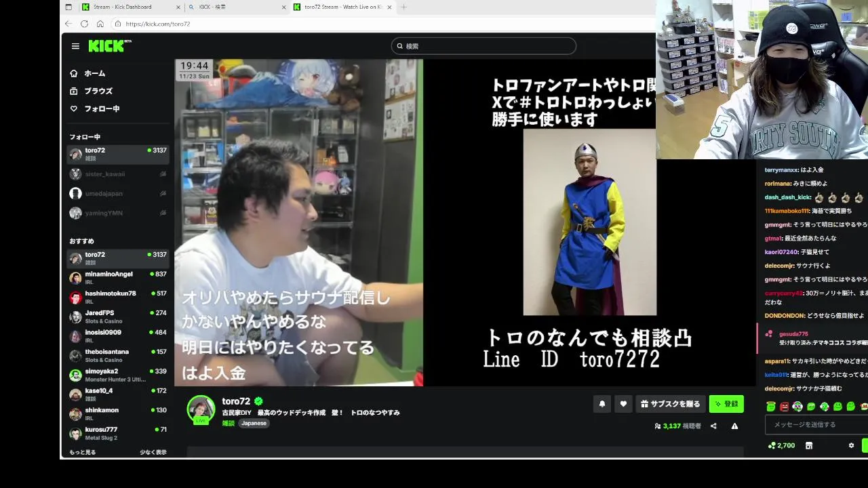The image size is (868, 488).
Task: Click chat username gesuda775
Action: click(793, 334)
